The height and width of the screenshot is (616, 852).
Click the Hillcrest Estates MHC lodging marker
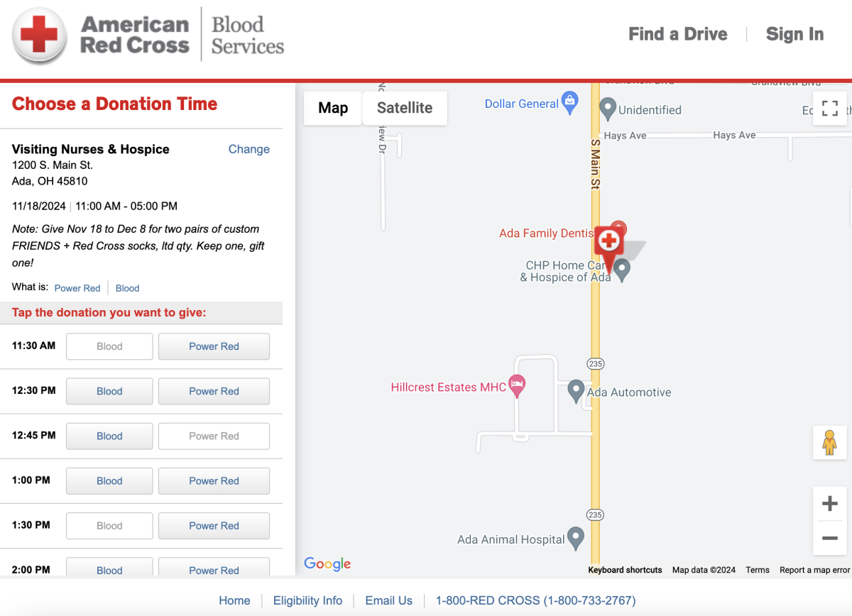tap(518, 387)
